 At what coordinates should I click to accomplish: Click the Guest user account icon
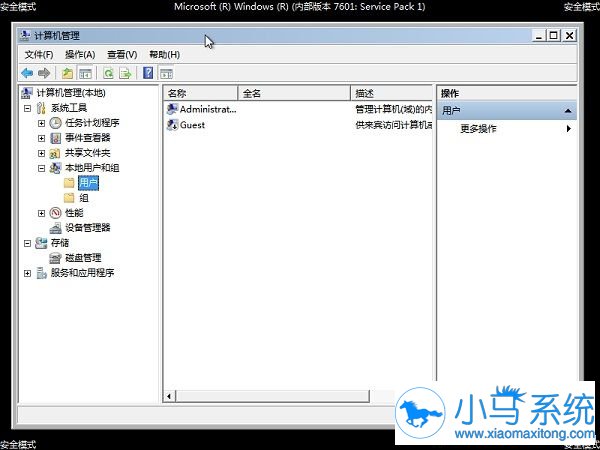click(x=172, y=124)
